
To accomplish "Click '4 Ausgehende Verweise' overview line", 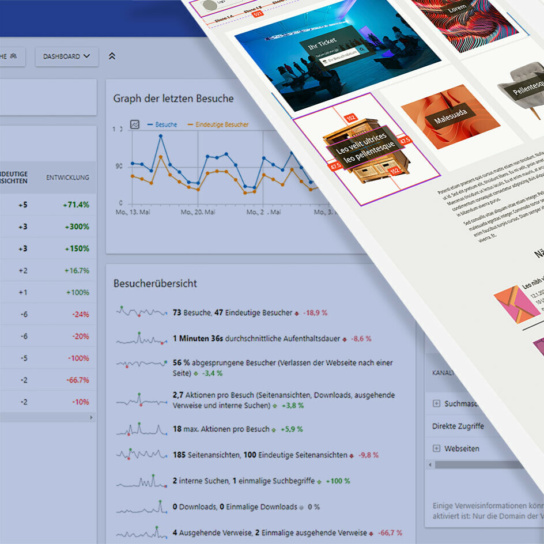I will pos(287,533).
